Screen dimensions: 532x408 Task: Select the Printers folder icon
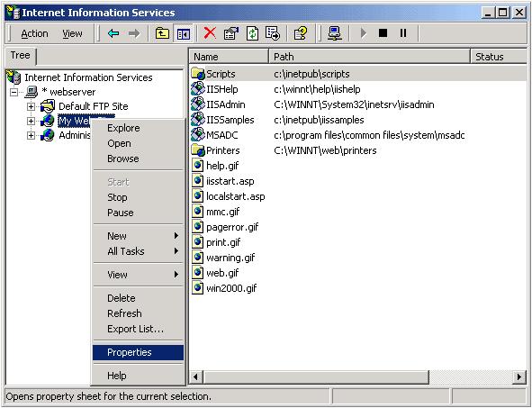[198, 150]
